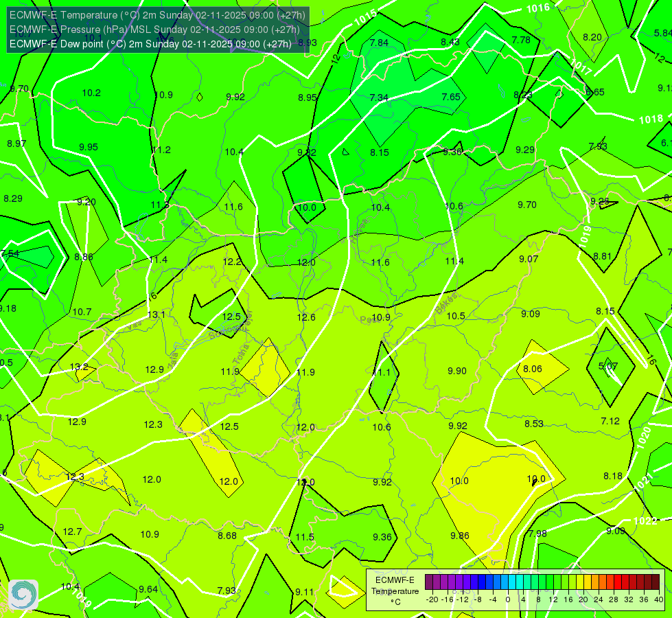Viewport: 672px width, 618px height.
Task: Click the 11.5 value on the map
Action: tap(305, 537)
